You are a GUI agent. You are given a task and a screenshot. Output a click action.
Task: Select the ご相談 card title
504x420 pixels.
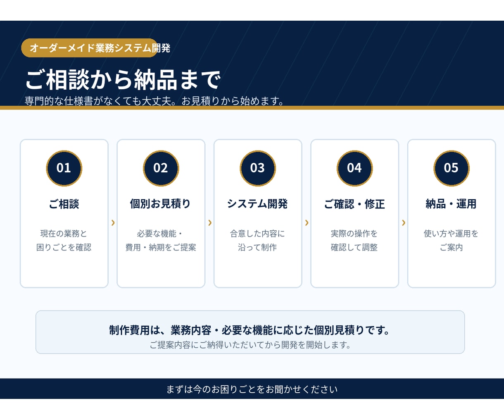click(64, 204)
